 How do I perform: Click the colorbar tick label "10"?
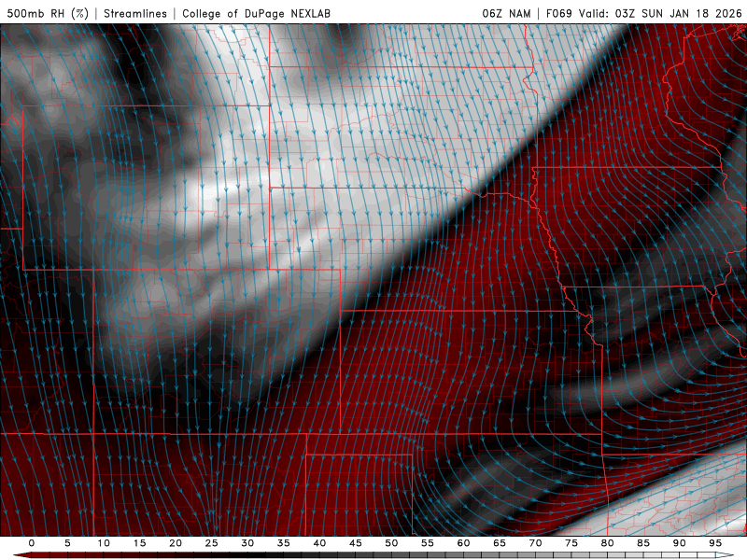click(x=104, y=543)
